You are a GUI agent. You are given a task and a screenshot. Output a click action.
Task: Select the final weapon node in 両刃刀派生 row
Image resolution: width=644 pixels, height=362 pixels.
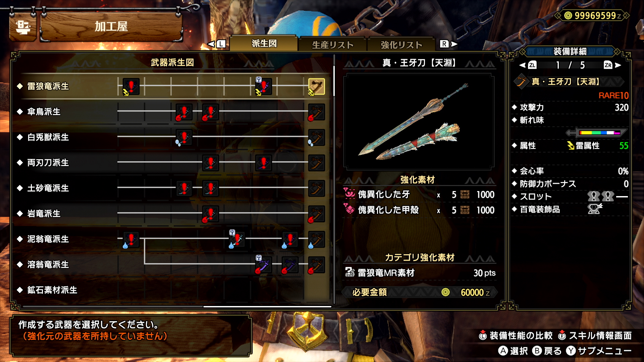tap(316, 163)
